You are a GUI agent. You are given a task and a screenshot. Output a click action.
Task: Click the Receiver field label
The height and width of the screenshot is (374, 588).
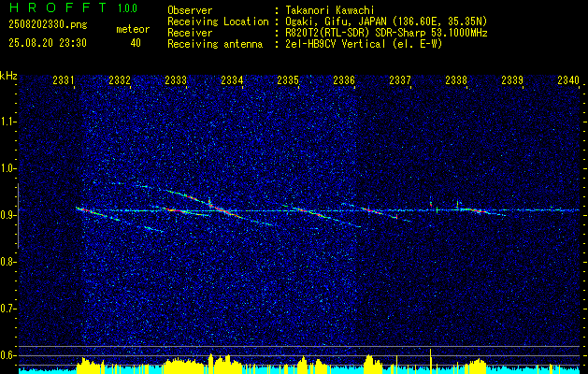pyautogui.click(x=190, y=33)
